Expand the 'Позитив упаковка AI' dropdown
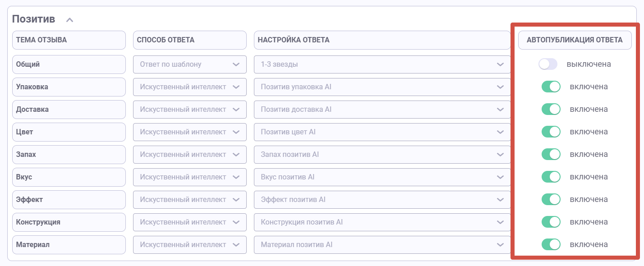 (x=382, y=87)
